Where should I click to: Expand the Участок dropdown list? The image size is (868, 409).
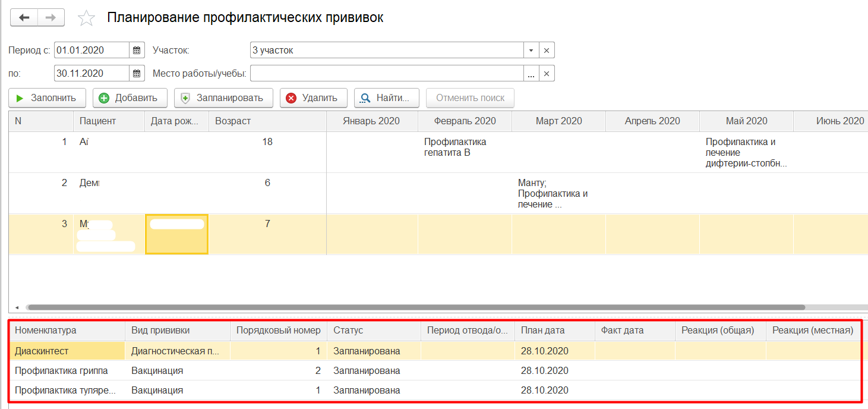pos(531,51)
